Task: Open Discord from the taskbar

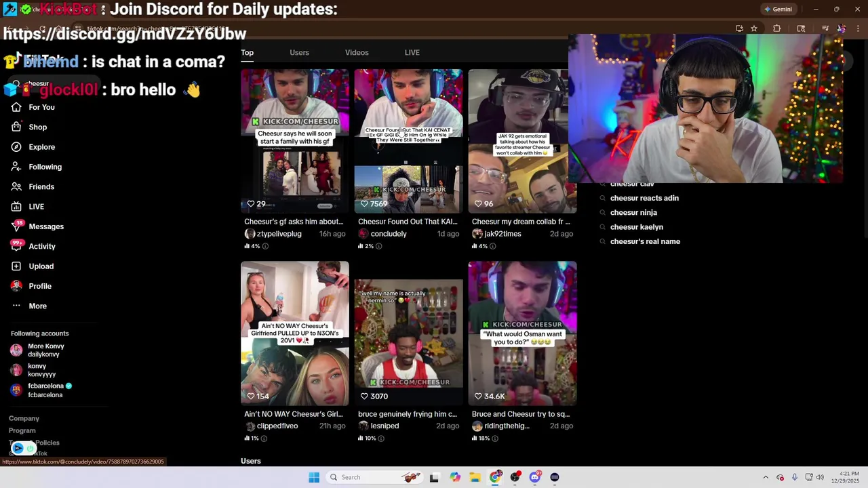Action: (535, 477)
